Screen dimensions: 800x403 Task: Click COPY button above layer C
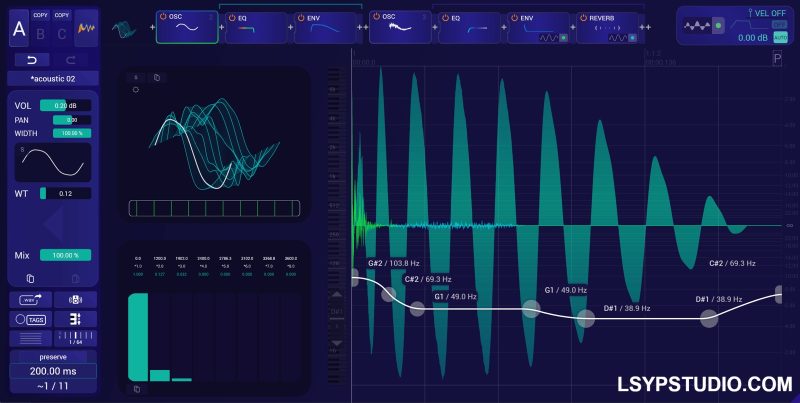(61, 15)
